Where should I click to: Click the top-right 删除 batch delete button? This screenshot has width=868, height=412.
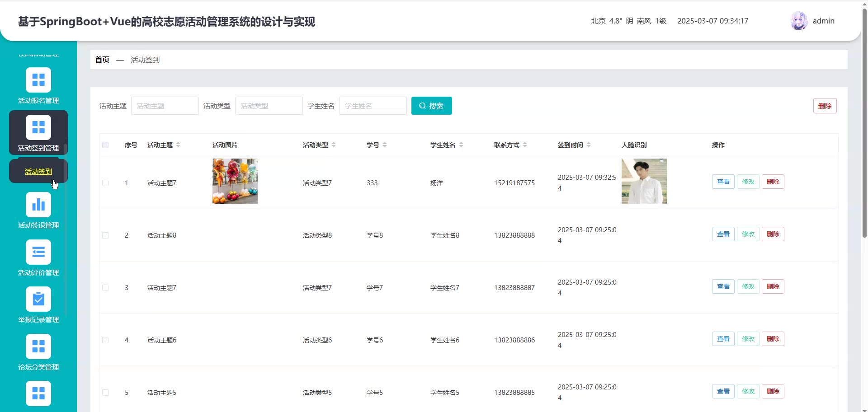[825, 106]
